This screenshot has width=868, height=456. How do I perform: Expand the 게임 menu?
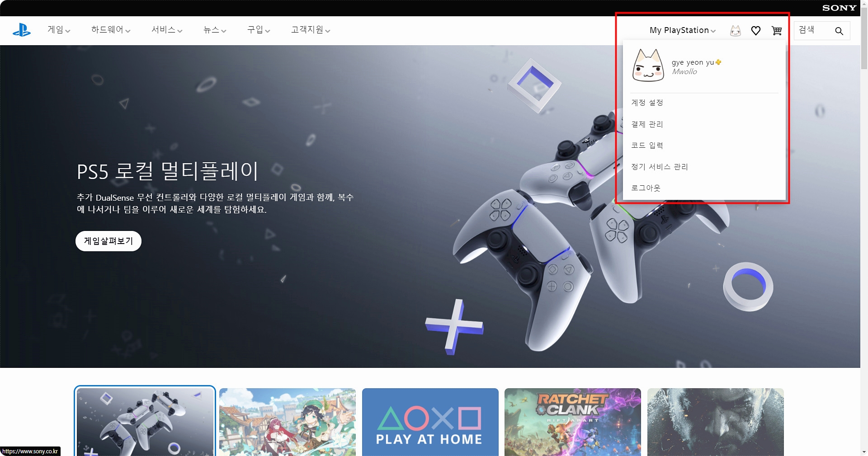coord(59,30)
